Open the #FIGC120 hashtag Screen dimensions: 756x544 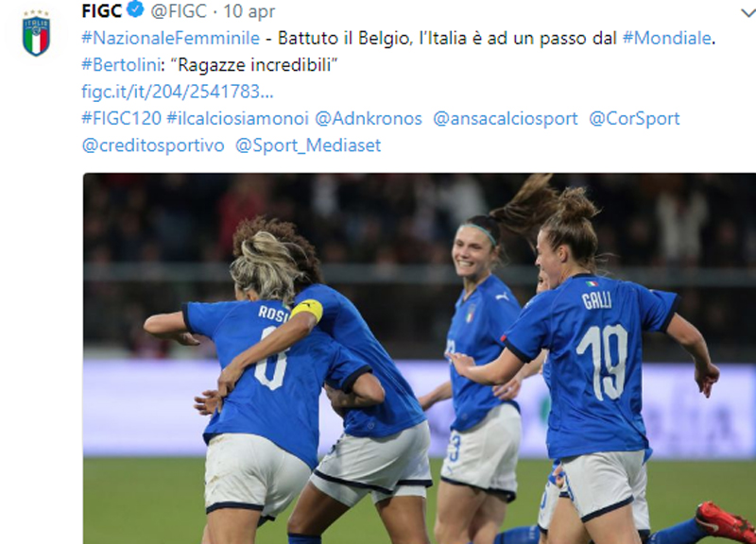[122, 119]
